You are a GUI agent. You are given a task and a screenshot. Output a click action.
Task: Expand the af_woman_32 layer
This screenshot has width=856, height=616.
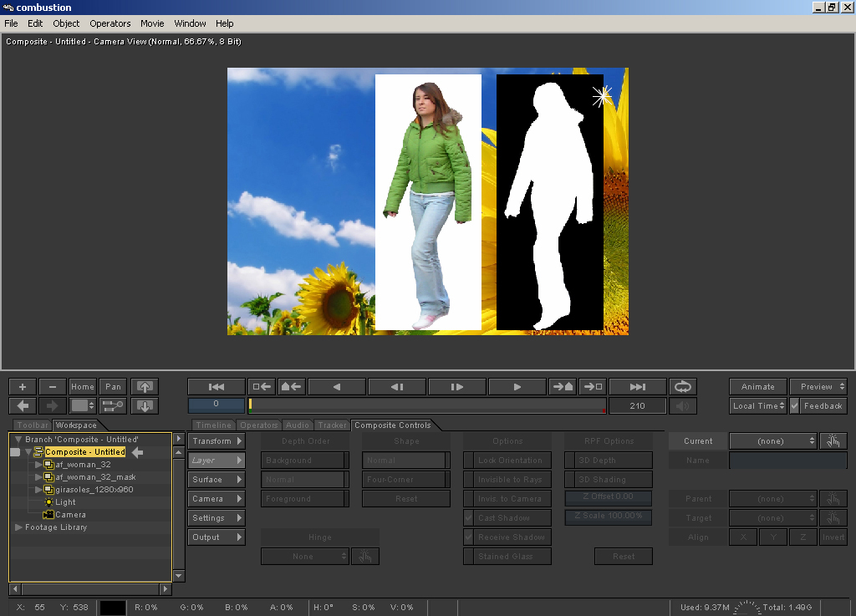38,465
